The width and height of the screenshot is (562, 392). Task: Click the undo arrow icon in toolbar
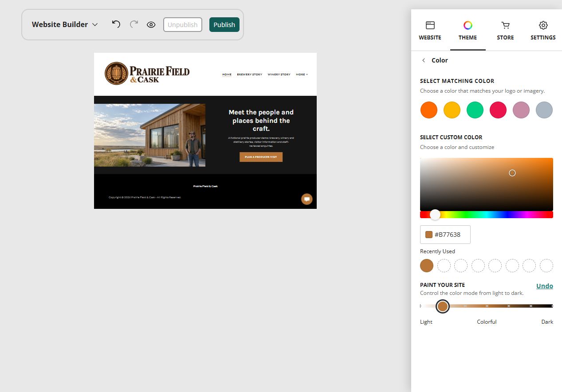click(116, 24)
